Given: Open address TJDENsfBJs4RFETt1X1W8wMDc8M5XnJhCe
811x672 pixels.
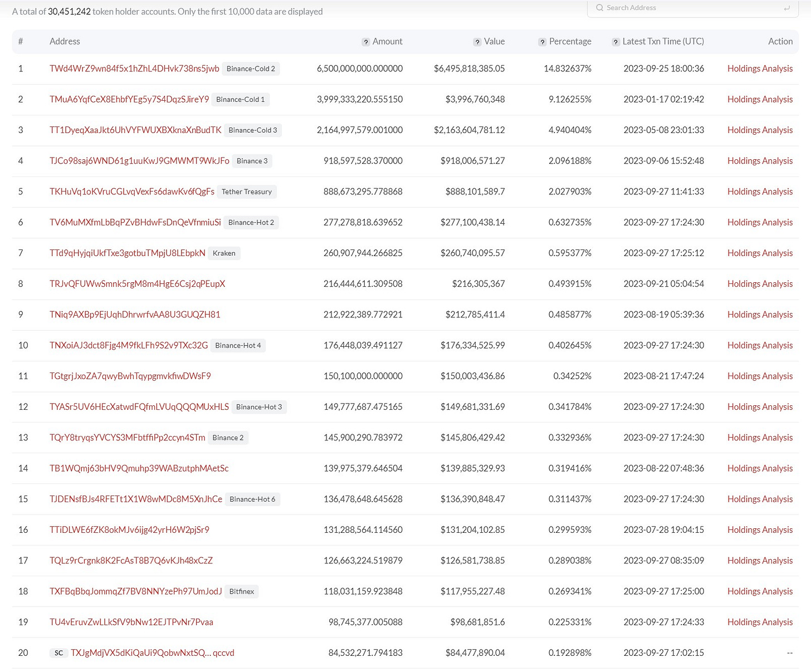Looking at the screenshot, I should (x=136, y=499).
